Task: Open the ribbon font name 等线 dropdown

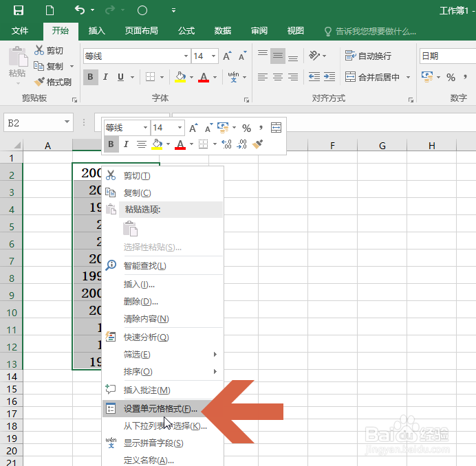Action: click(186, 56)
